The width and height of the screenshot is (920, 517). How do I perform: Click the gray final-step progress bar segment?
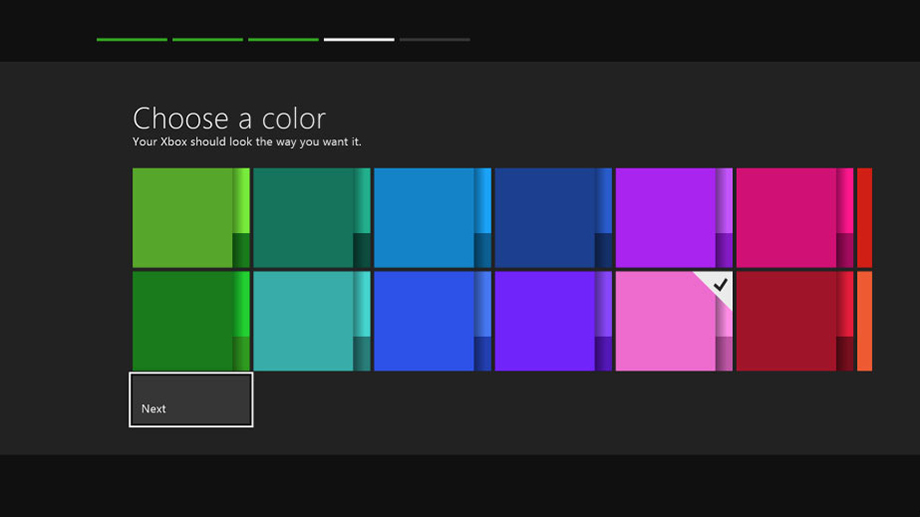(434, 40)
